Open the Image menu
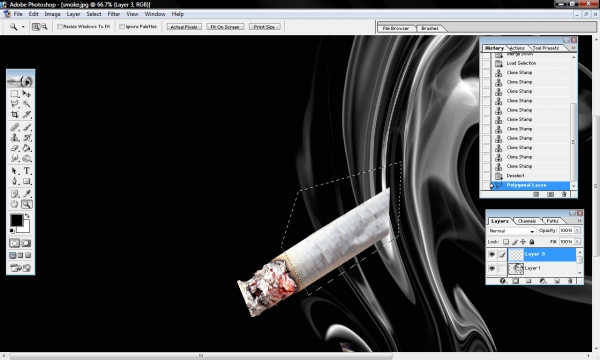 [x=52, y=14]
